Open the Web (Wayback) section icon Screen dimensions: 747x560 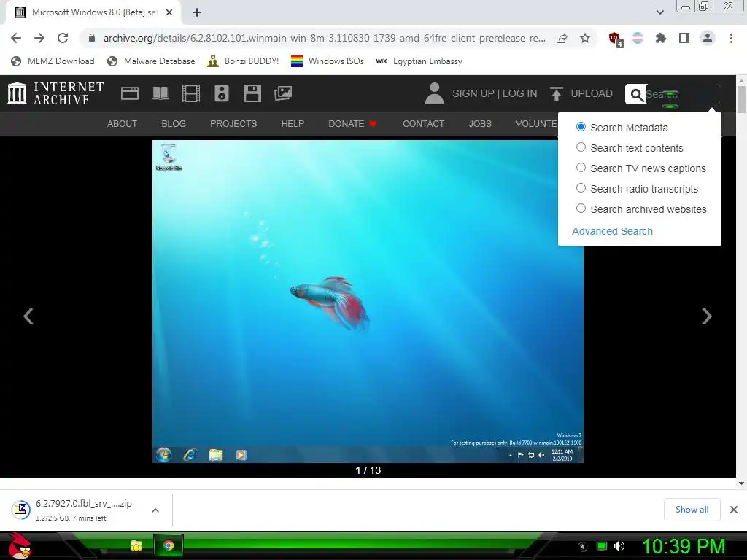130,93
